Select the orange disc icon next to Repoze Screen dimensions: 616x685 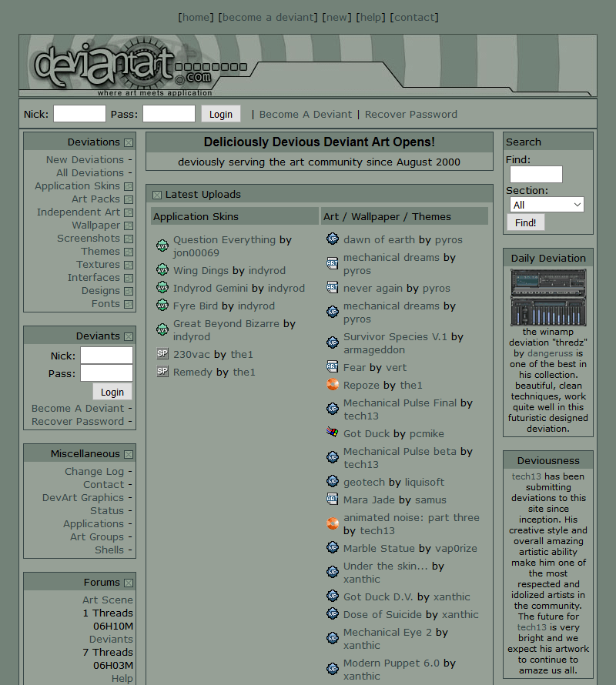tap(333, 385)
